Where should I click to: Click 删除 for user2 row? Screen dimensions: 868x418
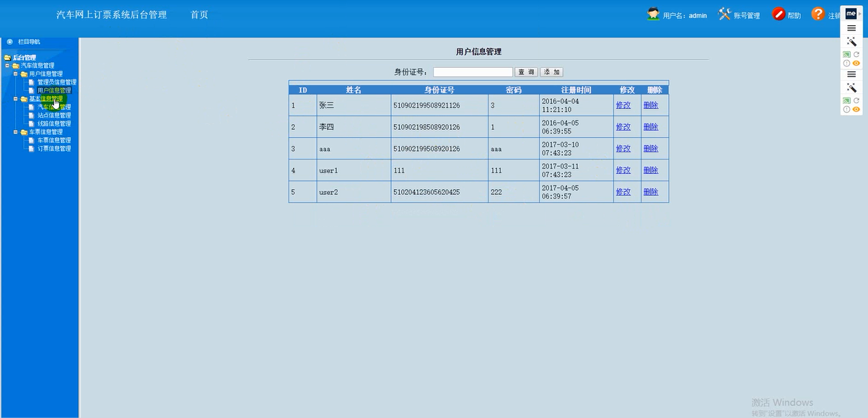click(x=651, y=192)
